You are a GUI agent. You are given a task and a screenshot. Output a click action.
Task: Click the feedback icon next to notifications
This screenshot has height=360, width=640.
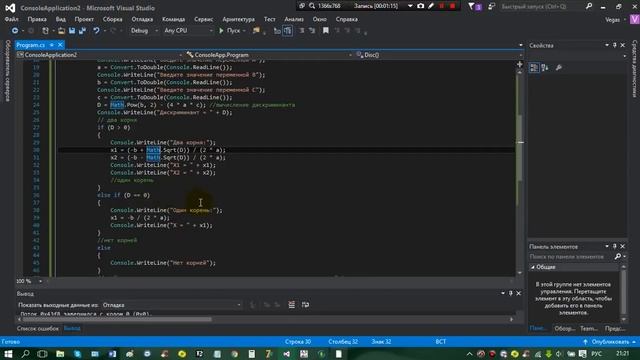(491, 6)
